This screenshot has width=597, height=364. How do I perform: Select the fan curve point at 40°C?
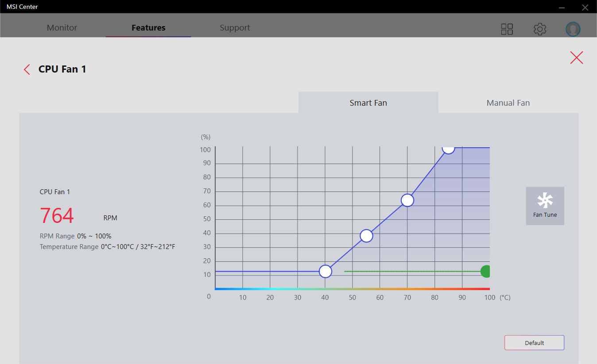(326, 271)
